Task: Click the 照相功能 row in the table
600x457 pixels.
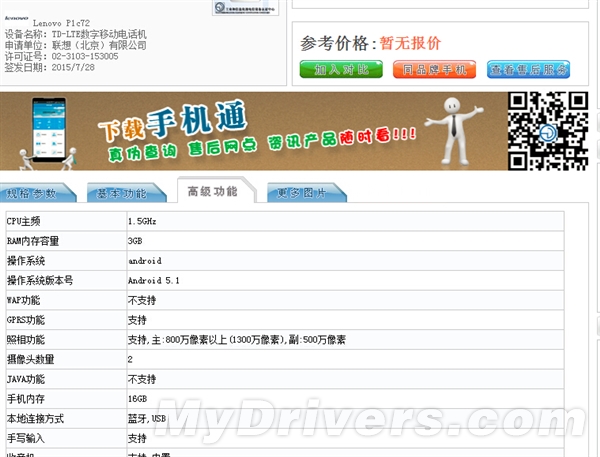Action: pyautogui.click(x=285, y=339)
